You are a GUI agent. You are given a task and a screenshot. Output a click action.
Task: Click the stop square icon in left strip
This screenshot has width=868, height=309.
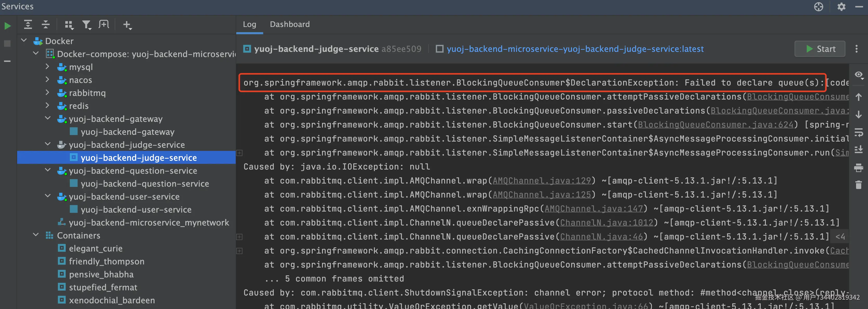pos(7,44)
